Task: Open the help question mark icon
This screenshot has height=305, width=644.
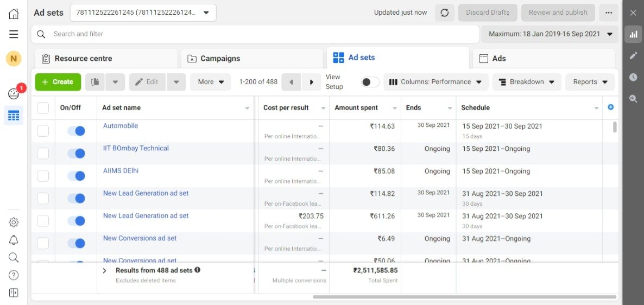Action: coord(14,275)
